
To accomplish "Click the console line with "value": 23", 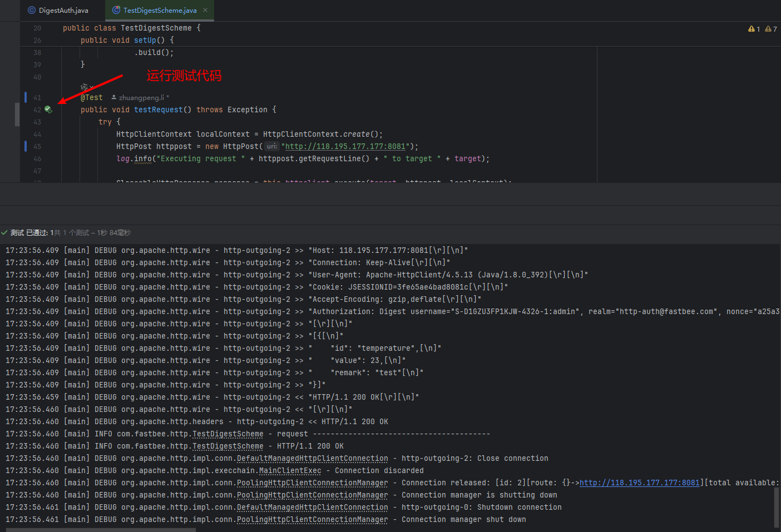I will click(206, 360).
